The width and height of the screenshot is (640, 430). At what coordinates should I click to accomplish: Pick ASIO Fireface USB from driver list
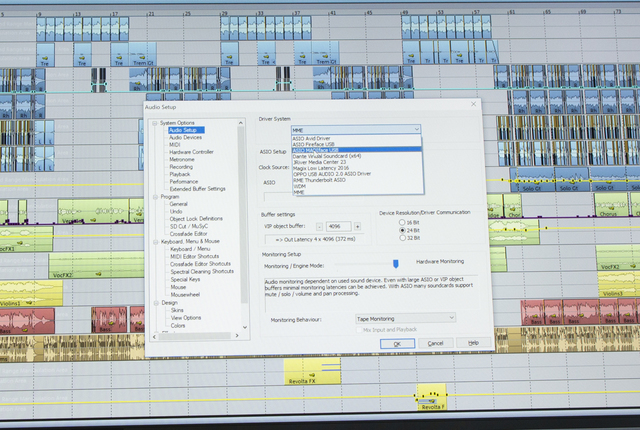pos(312,143)
